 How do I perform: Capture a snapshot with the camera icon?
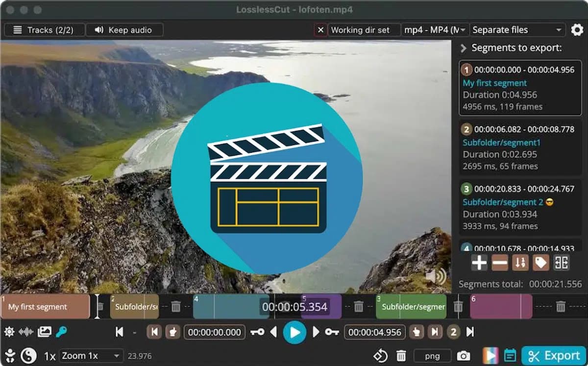click(463, 356)
